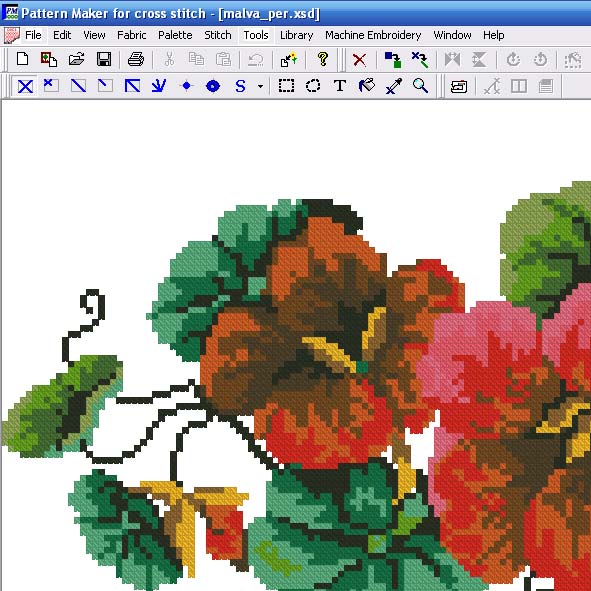
Task: Click the Flip horizontal icon
Action: [x=452, y=60]
